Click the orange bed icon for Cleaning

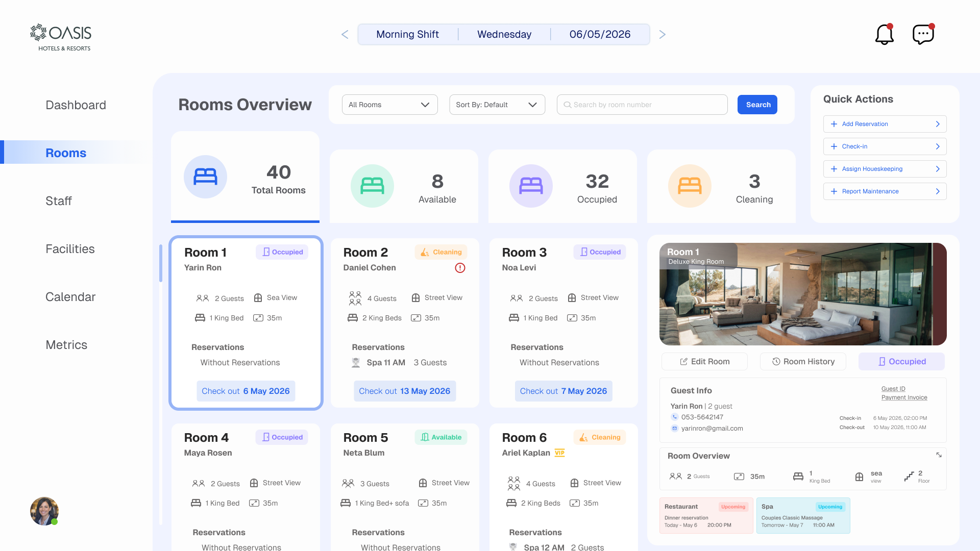point(690,186)
